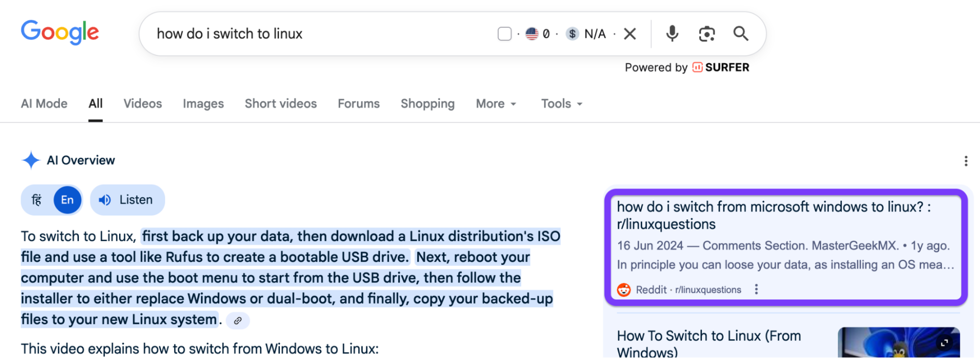Select the En language toggle
This screenshot has height=358, width=980.
coord(67,200)
